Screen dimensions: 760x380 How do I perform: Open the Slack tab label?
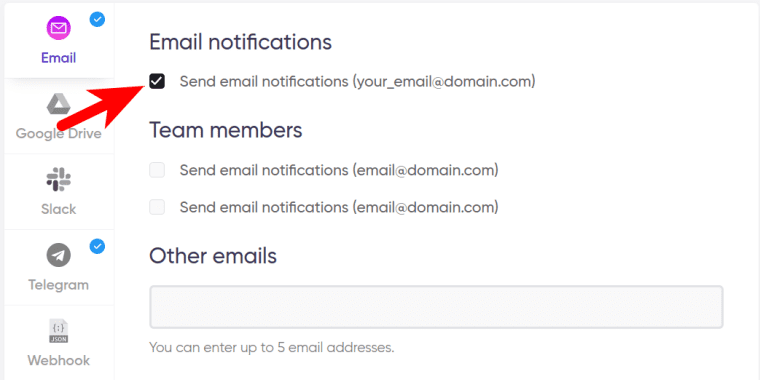pyautogui.click(x=59, y=209)
